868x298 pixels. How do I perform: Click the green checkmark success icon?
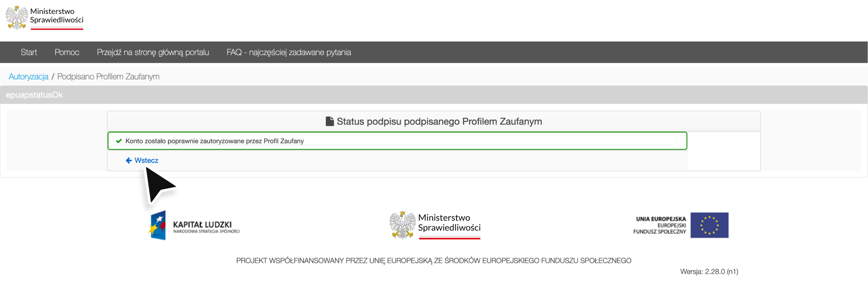pyautogui.click(x=119, y=141)
